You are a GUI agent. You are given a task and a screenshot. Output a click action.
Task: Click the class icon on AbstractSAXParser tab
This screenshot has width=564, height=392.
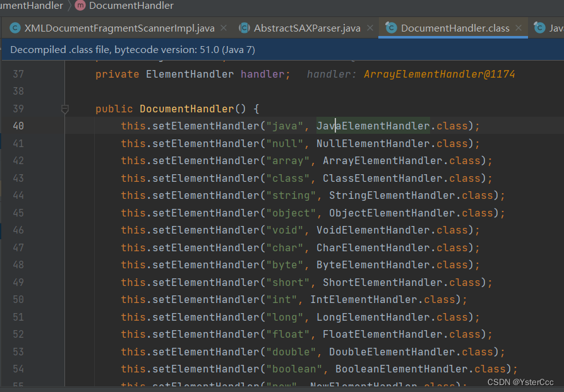[x=244, y=28]
